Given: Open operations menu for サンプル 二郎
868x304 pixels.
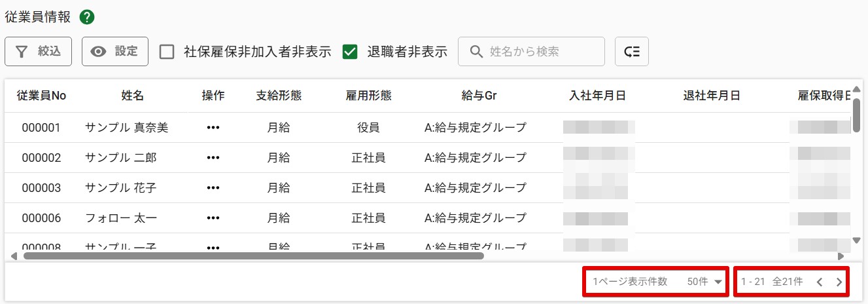Looking at the screenshot, I should point(213,158).
